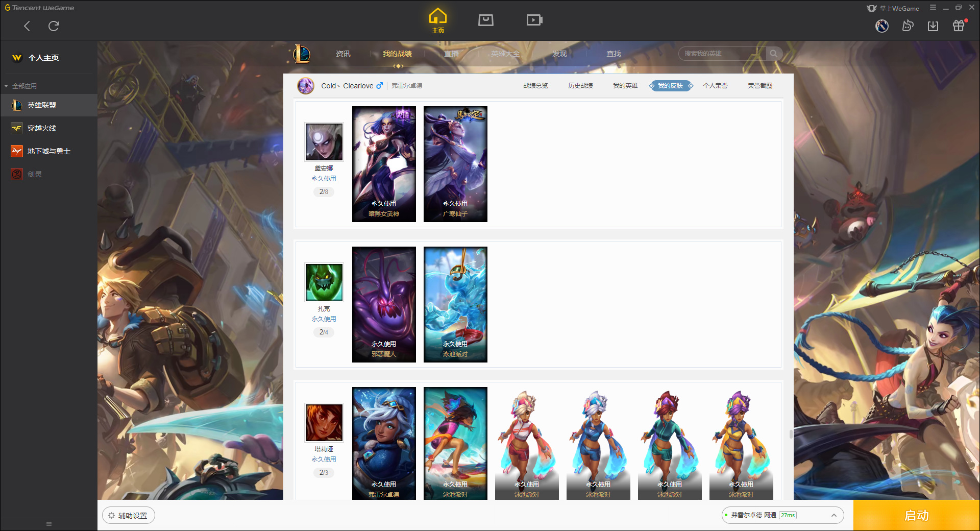Screen dimensions: 980x531
Task: Open the download manager icon
Action: coord(933,26)
